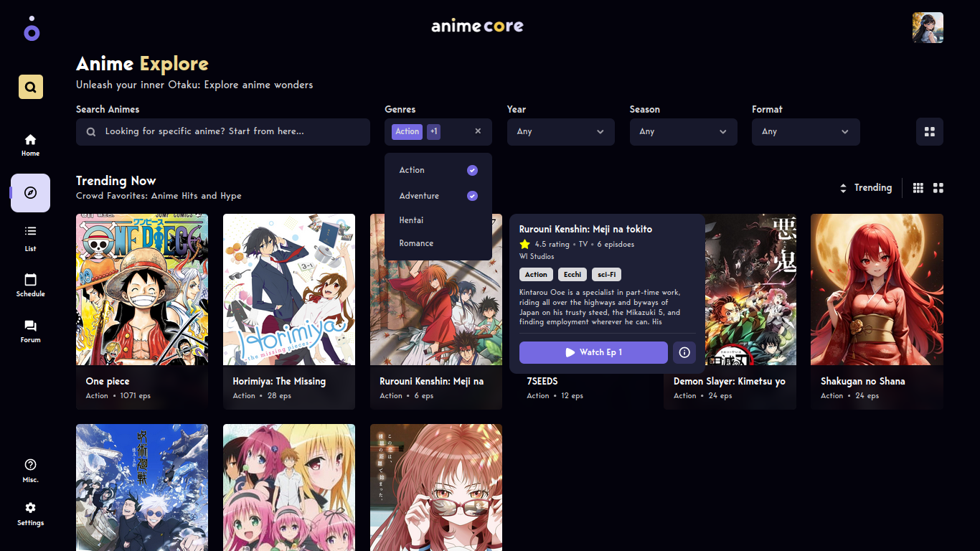This screenshot has height=551, width=980.
Task: Select the Explore compass icon in the sidebar
Action: pos(30,193)
